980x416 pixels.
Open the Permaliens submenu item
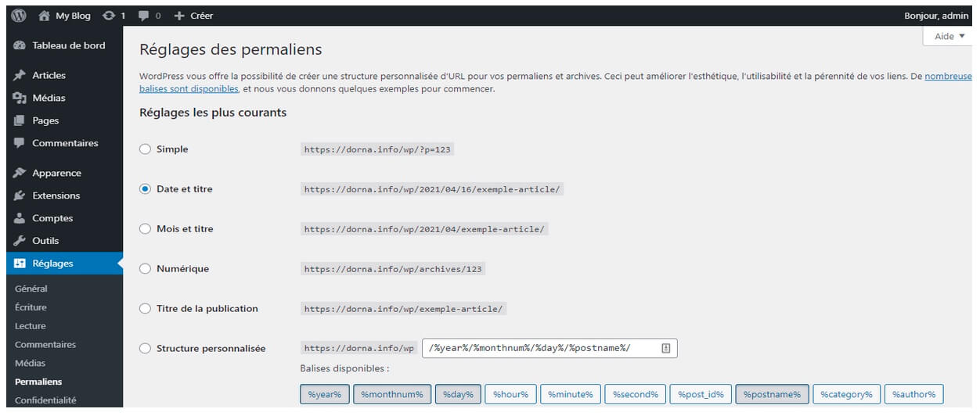[38, 382]
